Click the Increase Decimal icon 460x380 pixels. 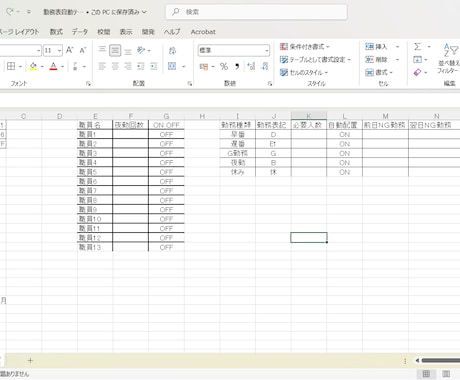pyautogui.click(x=251, y=66)
